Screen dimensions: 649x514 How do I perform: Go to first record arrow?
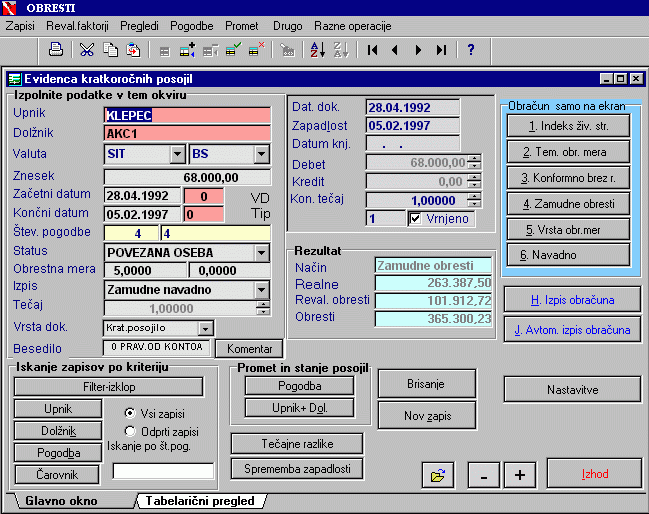coord(373,50)
